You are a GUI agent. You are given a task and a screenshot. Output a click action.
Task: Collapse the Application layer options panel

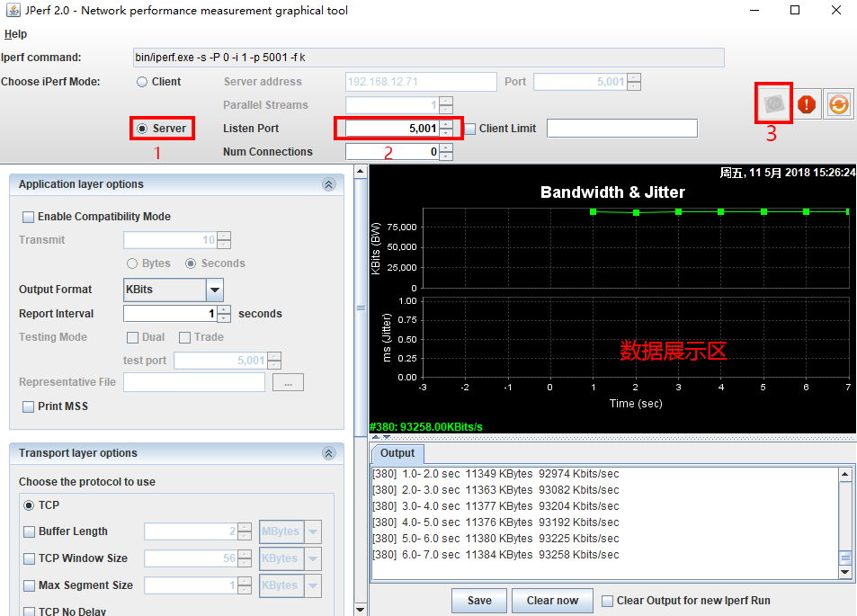pos(328,184)
